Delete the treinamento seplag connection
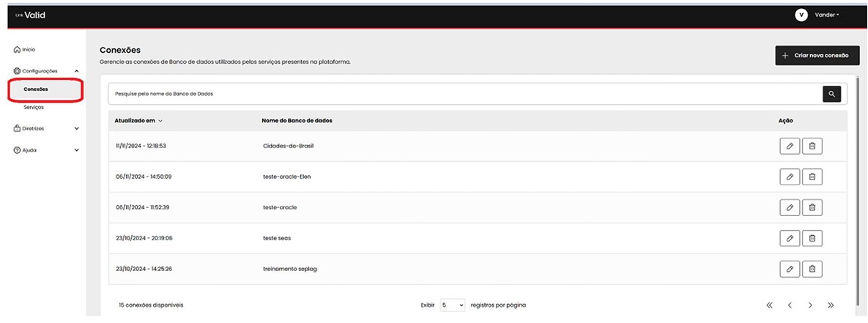The height and width of the screenshot is (323, 868). coord(812,269)
